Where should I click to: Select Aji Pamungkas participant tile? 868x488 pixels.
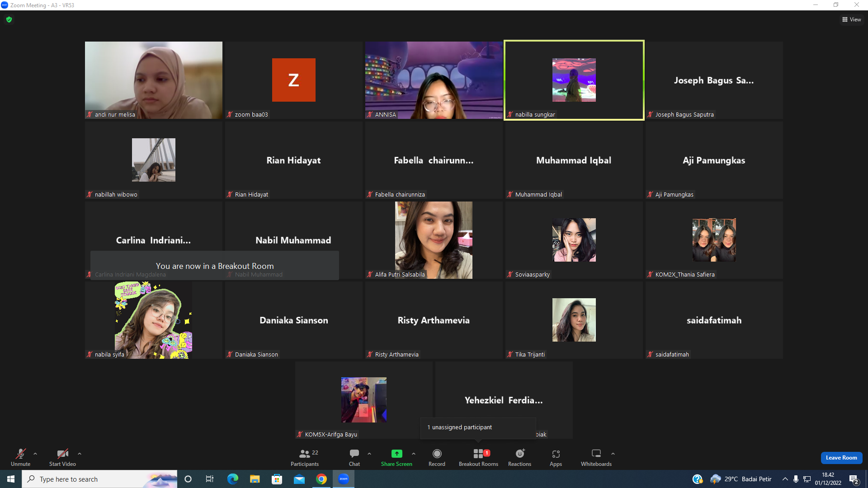714,160
